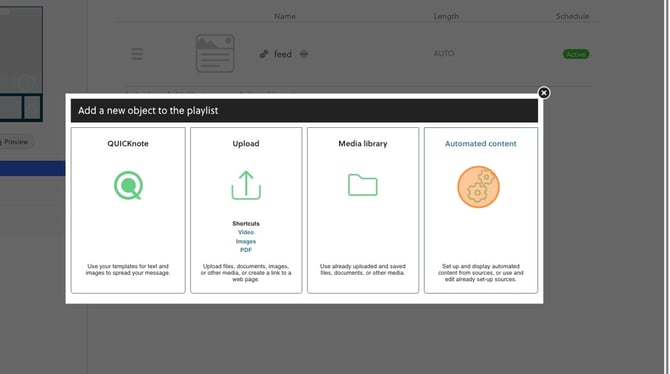Click the Automated content description text
This screenshot has width=670, height=374.
click(481, 273)
